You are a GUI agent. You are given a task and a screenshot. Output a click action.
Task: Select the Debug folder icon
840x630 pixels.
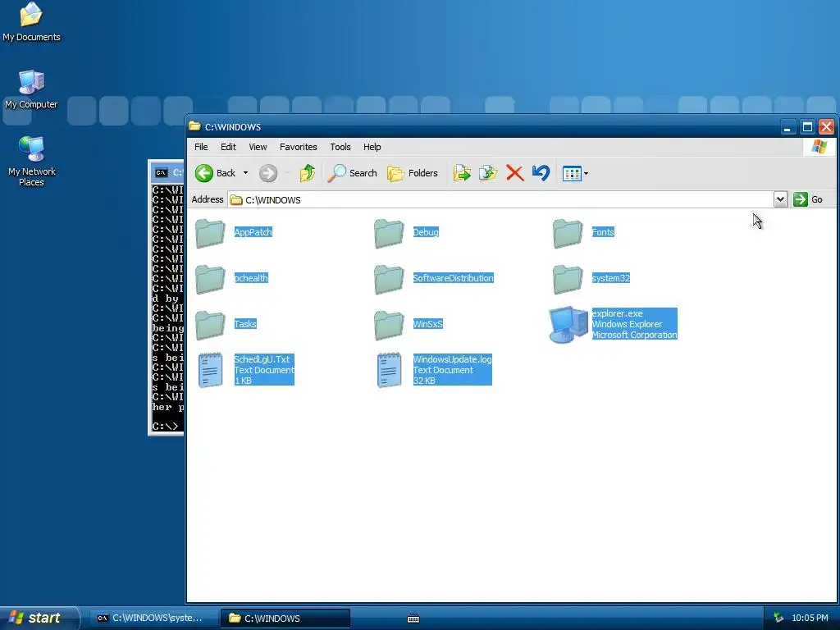coord(389,233)
